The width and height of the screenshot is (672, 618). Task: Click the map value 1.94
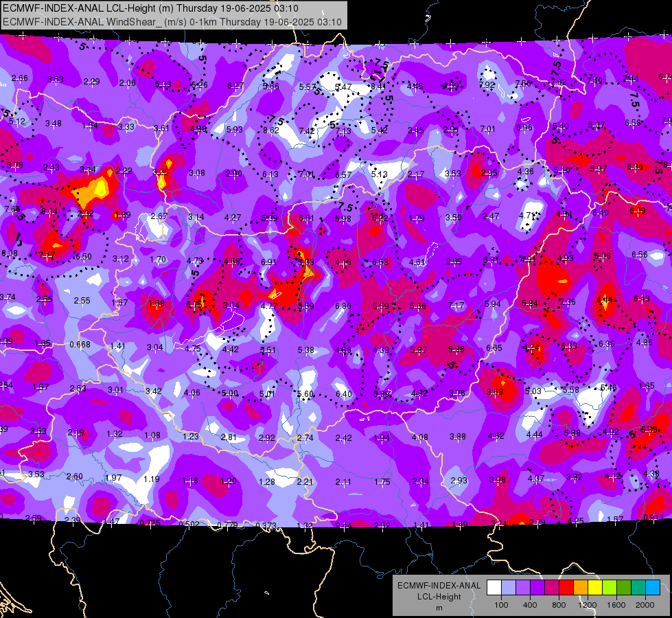point(382,438)
